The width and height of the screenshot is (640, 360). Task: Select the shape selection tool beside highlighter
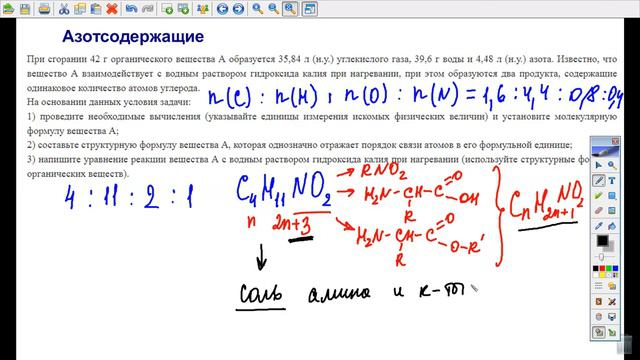612,196
